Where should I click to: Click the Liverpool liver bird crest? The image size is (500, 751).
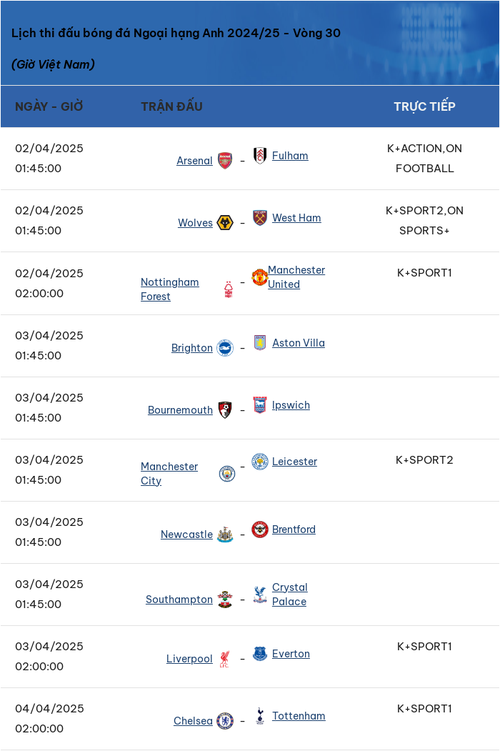pyautogui.click(x=225, y=659)
